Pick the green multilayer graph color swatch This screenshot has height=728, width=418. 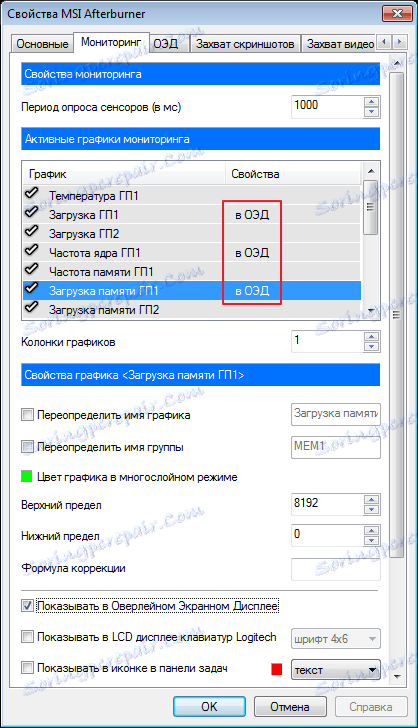tap(27, 476)
